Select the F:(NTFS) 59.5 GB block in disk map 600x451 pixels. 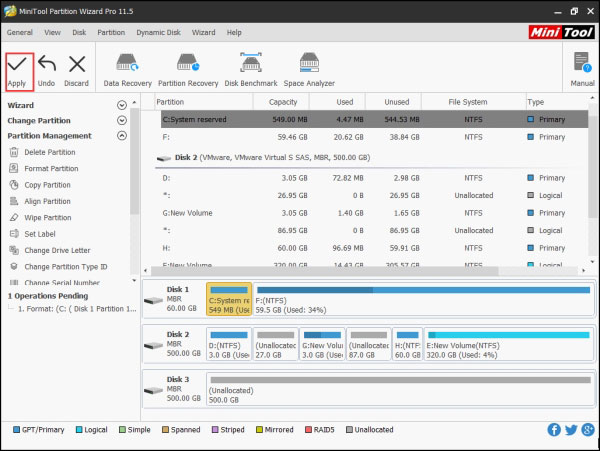[423, 299]
